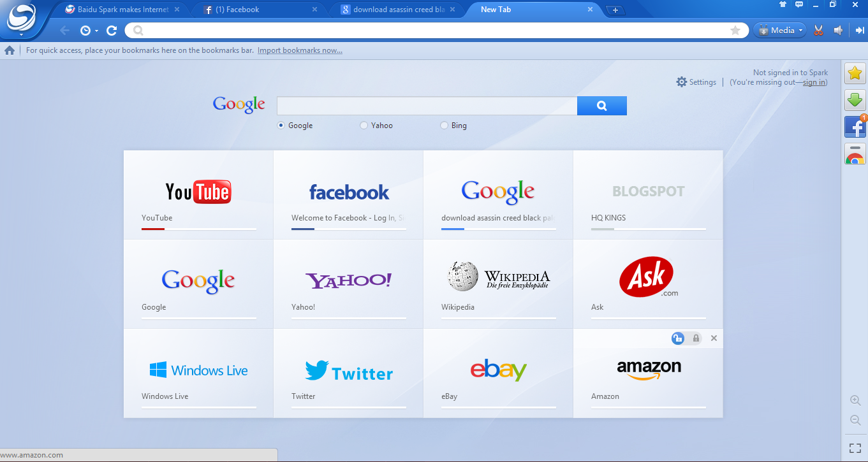
Task: Close the New Tab tab
Action: pyautogui.click(x=590, y=10)
